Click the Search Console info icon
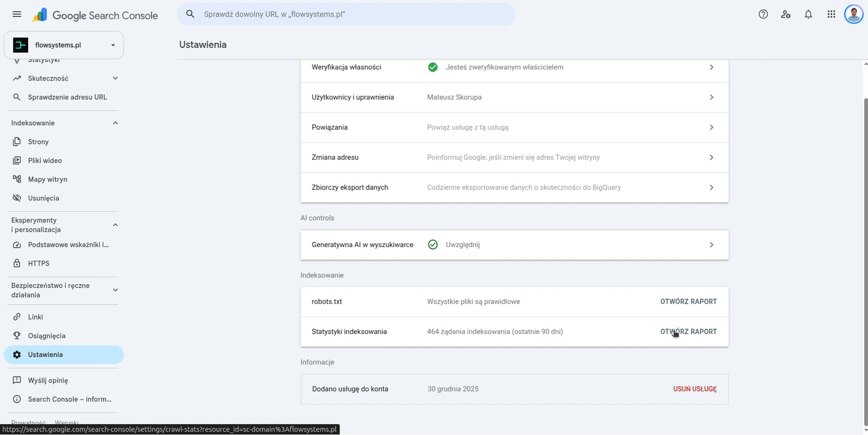 point(17,399)
